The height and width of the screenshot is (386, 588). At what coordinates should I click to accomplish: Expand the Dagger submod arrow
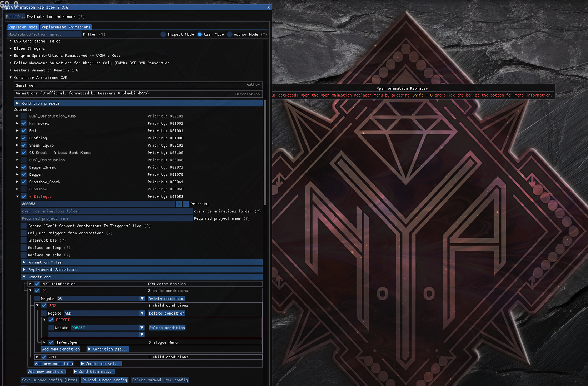17,175
